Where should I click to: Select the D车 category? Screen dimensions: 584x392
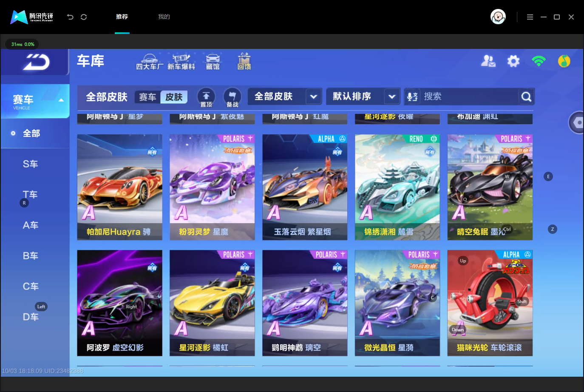pyautogui.click(x=31, y=317)
